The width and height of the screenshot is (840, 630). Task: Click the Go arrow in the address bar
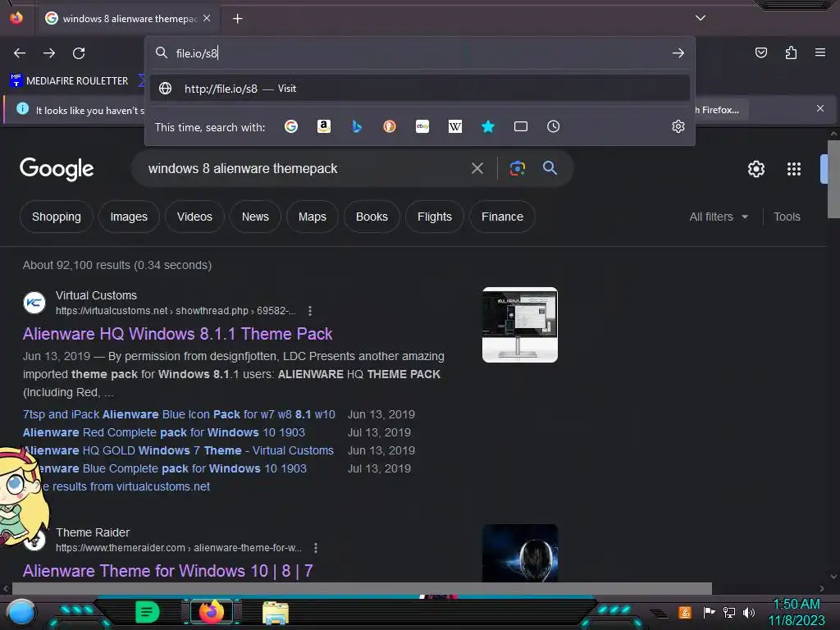click(x=678, y=53)
